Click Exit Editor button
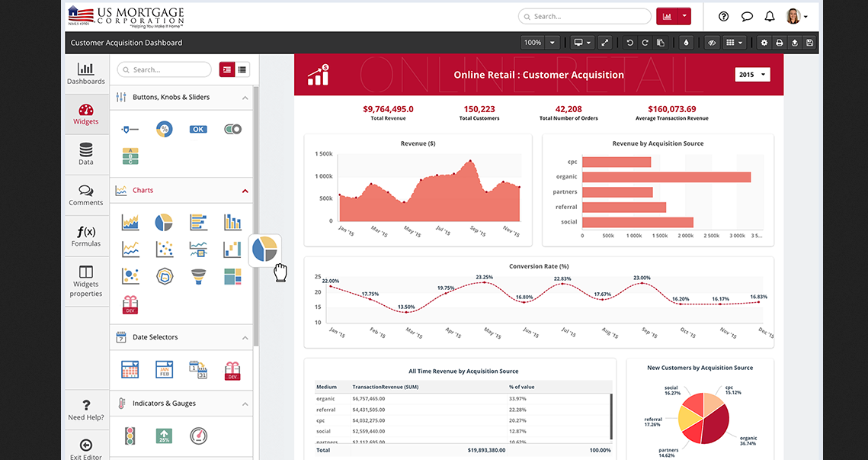The image size is (868, 460). pos(86,449)
